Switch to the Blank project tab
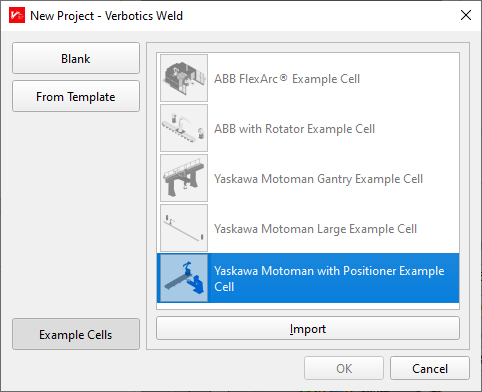Viewport: 482px width, 392px height. click(x=76, y=58)
